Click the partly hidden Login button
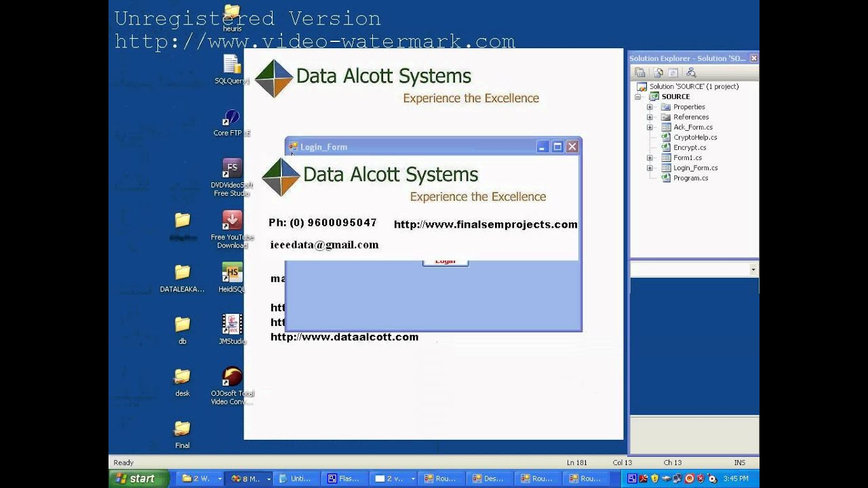Screen dimensions: 868x488 pos(446,263)
